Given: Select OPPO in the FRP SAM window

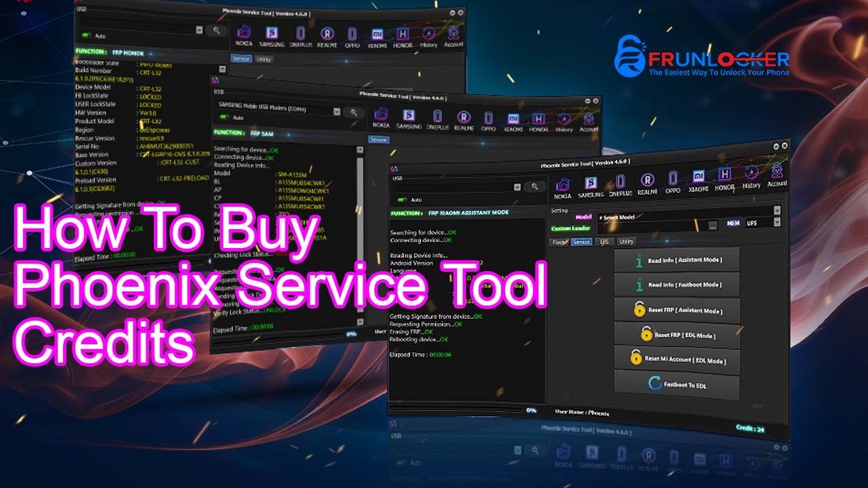Looking at the screenshot, I should [488, 121].
